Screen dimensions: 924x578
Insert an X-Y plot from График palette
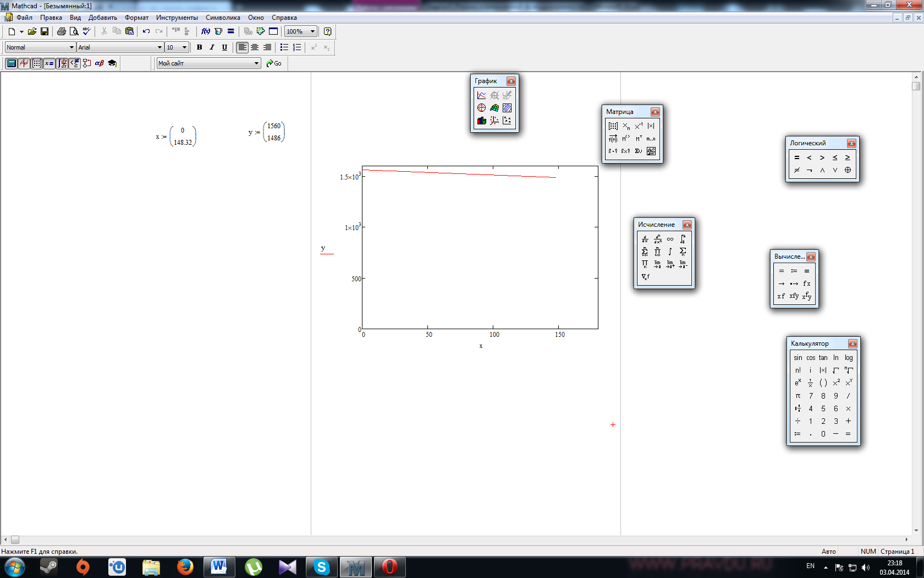pos(482,95)
